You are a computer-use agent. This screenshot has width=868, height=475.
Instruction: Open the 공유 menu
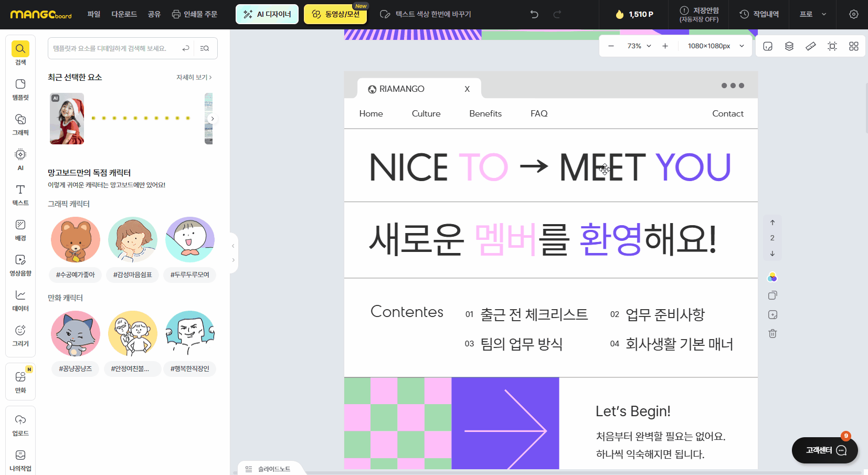154,14
